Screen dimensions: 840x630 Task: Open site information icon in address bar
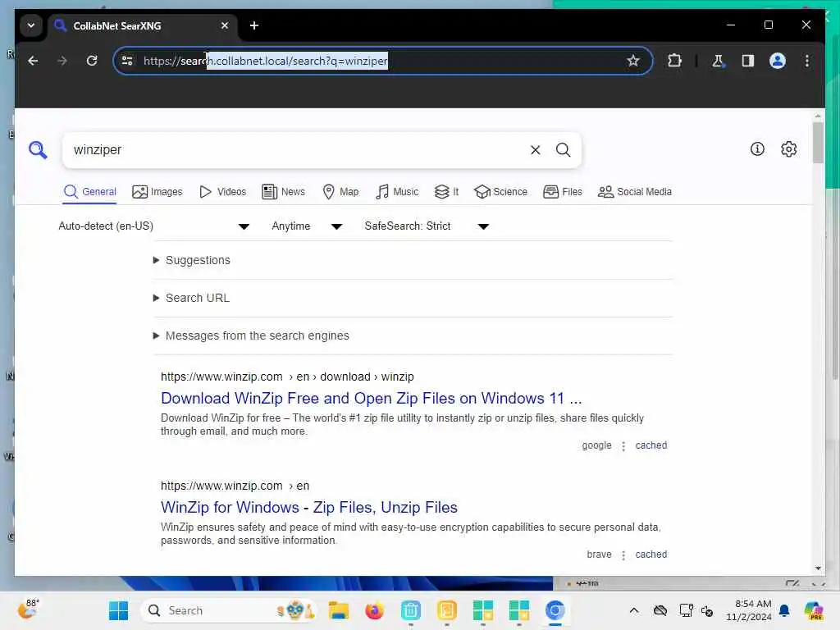coord(127,61)
